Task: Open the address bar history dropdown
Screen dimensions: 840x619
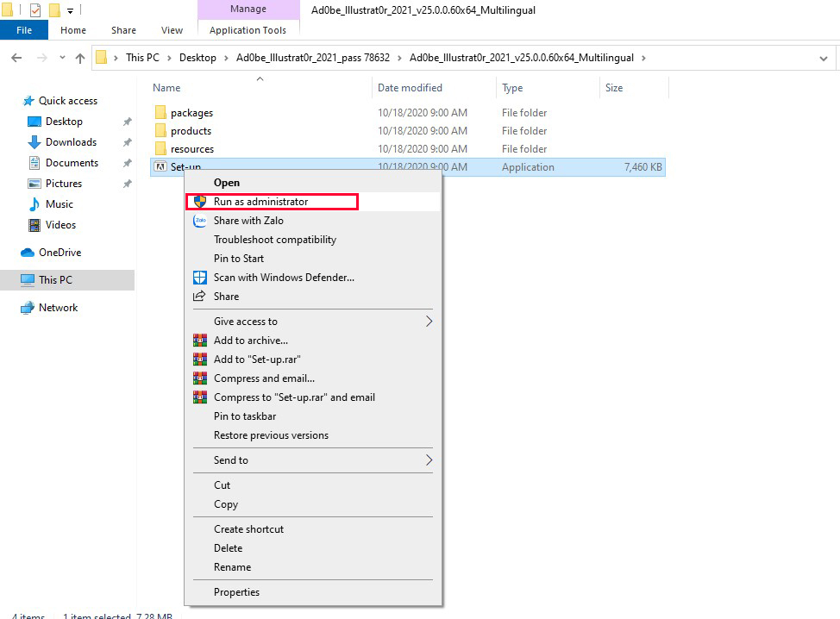Action: [823, 59]
